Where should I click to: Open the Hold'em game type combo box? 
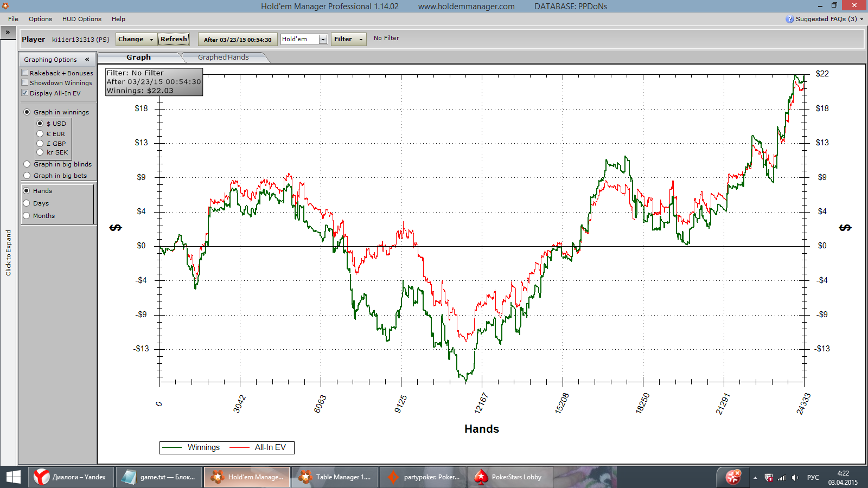coord(304,39)
